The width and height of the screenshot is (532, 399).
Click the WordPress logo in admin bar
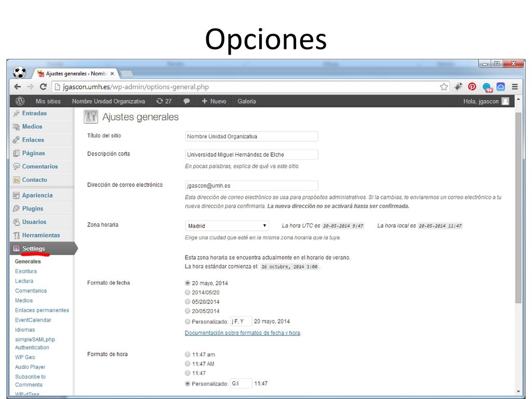[x=20, y=101]
